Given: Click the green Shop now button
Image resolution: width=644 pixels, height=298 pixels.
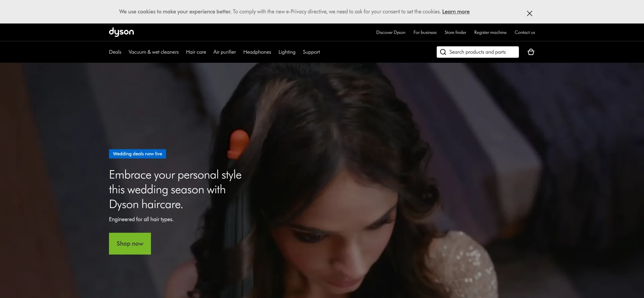Looking at the screenshot, I should click(130, 244).
